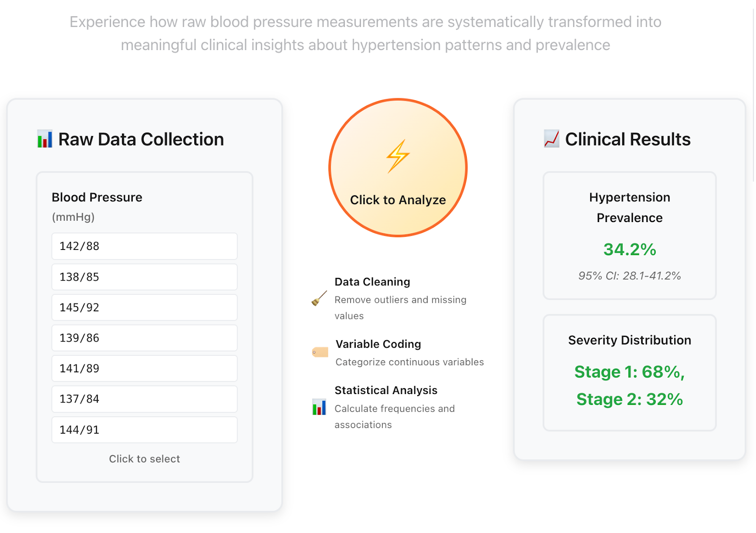
Task: Click the 144/91 reading input field
Action: pos(144,430)
